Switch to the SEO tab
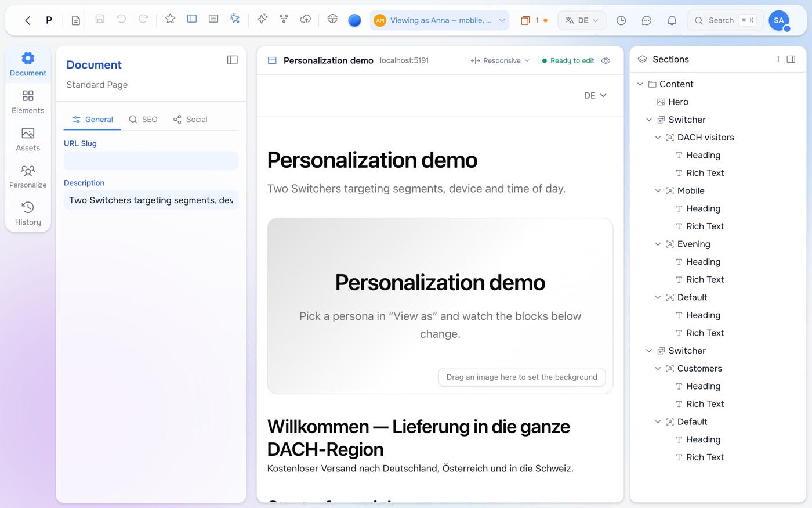This screenshot has height=508, width=812. pos(143,119)
